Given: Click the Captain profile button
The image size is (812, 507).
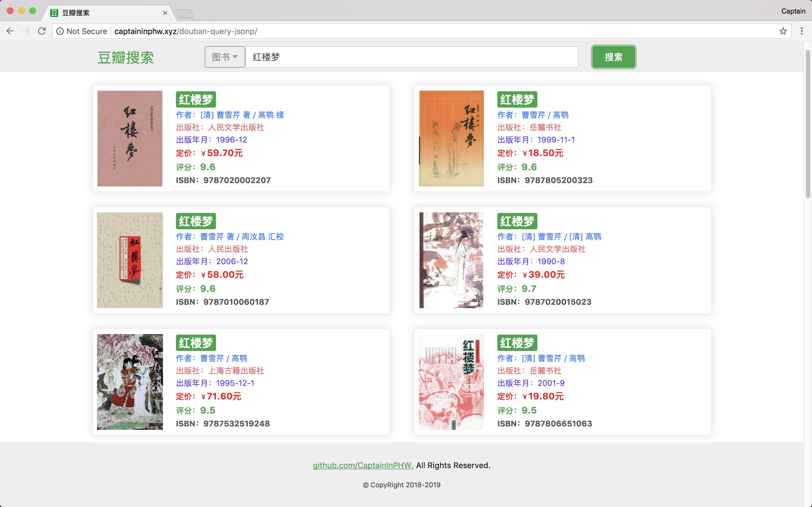Looking at the screenshot, I should coord(793,11).
